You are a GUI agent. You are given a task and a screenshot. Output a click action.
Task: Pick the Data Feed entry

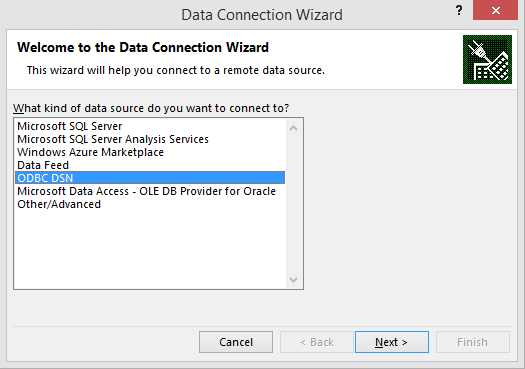pyautogui.click(x=43, y=165)
